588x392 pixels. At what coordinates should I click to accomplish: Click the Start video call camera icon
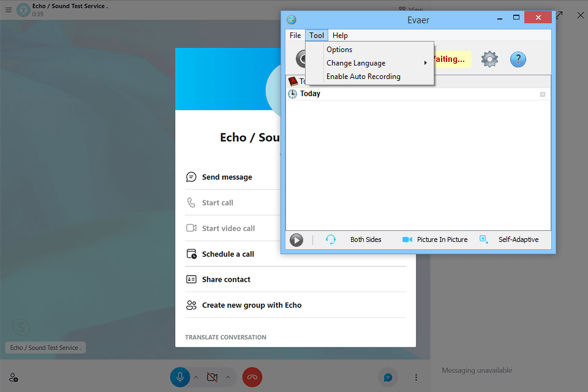(191, 228)
